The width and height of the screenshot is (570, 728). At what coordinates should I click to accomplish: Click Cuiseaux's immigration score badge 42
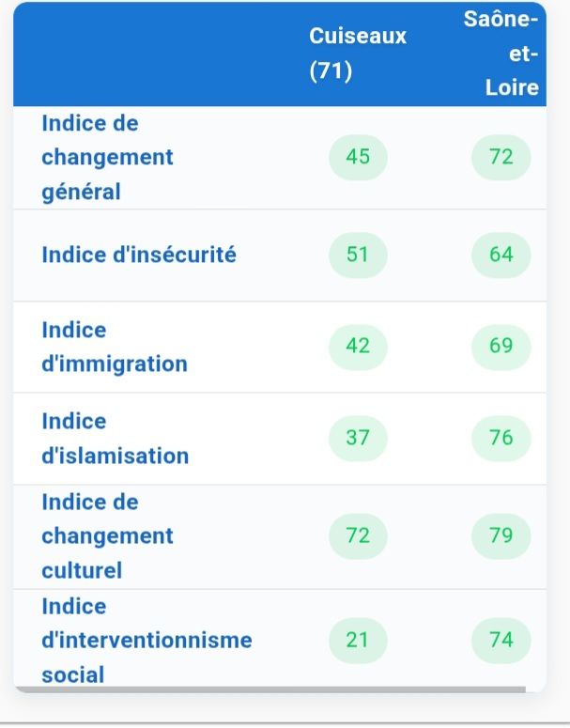tap(358, 347)
